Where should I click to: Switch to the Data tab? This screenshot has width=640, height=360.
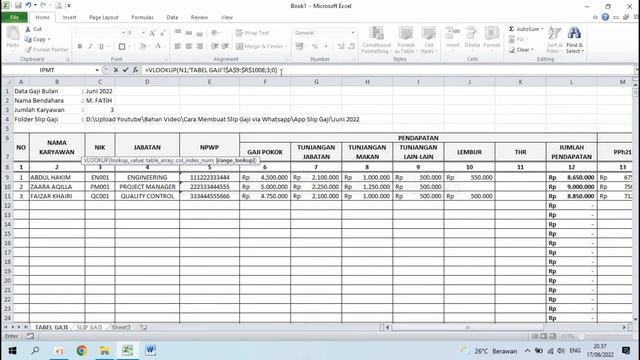(172, 18)
